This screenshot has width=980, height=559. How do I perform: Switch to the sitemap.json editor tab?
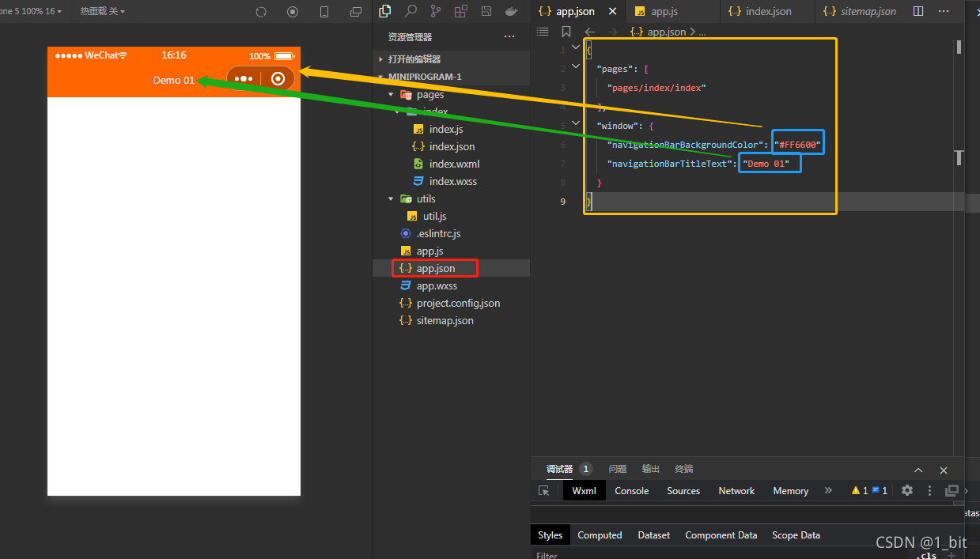(x=859, y=12)
